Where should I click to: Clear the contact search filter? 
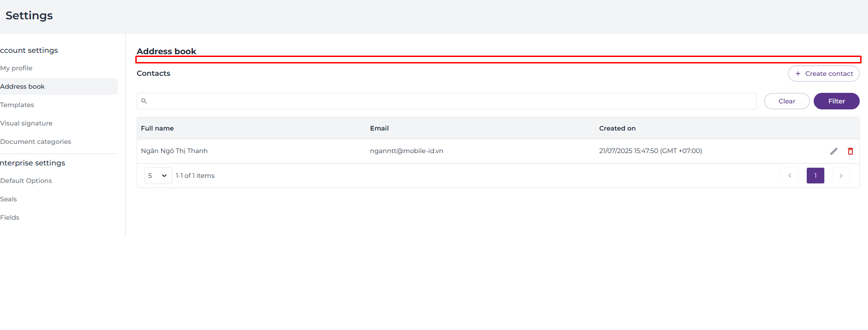pos(787,101)
